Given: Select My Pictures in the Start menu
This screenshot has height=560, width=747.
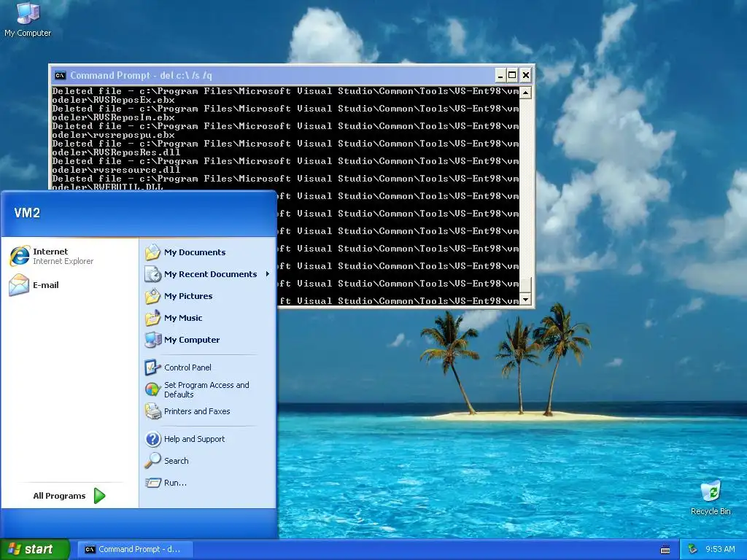Looking at the screenshot, I should [x=208, y=296].
